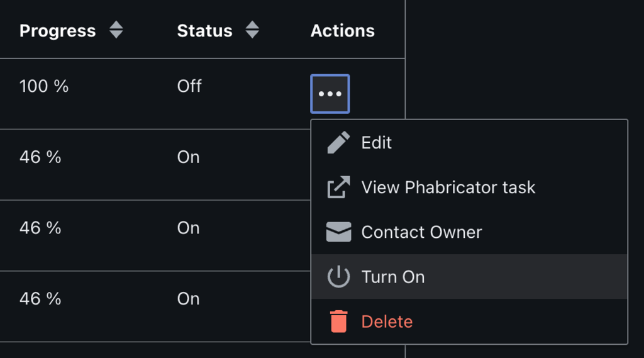
Task: Click the envelope icon for Contact Owner
Action: tap(338, 232)
